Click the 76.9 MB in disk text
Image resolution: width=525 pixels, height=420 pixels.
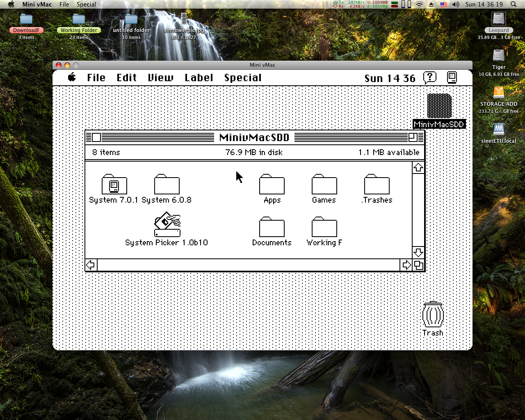(x=254, y=152)
